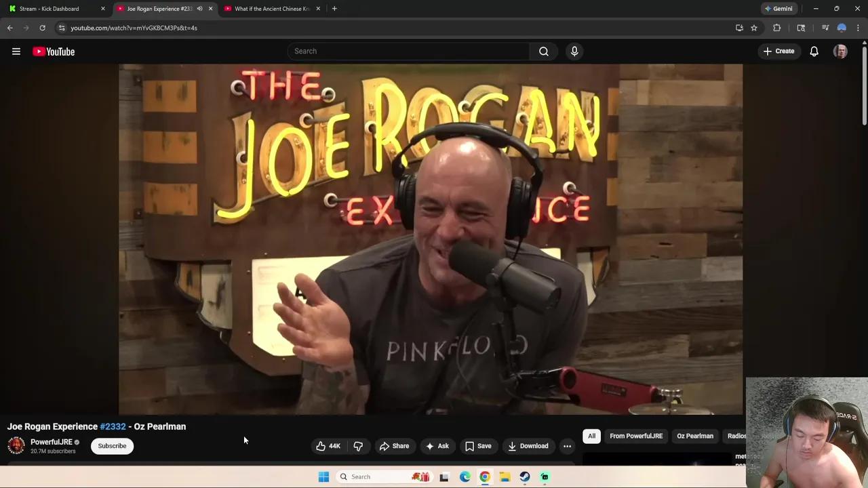
Task: Open File Explorer from the taskbar
Action: point(505,476)
